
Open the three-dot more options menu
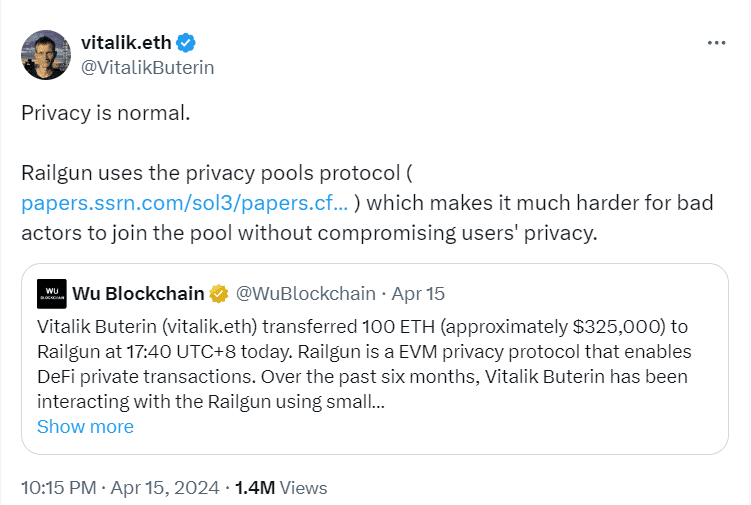[716, 43]
